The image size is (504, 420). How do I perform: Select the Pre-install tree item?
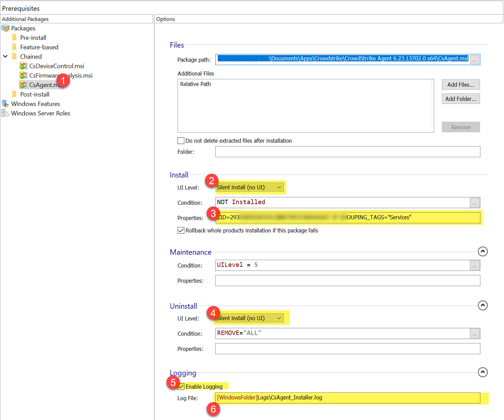[33, 38]
